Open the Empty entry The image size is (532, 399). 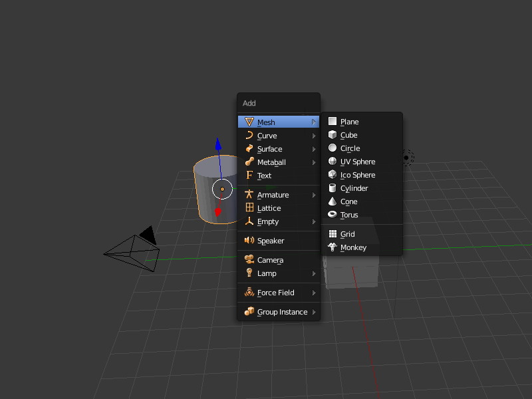(279, 221)
